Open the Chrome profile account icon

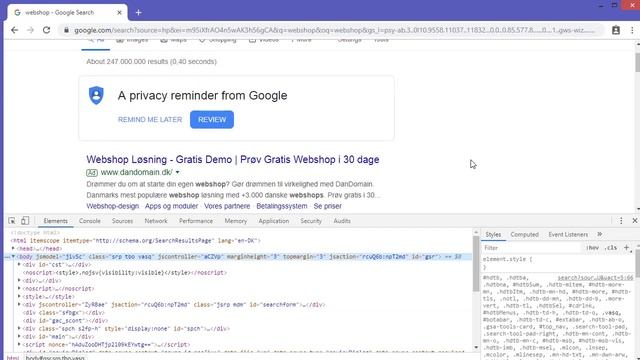point(616,30)
